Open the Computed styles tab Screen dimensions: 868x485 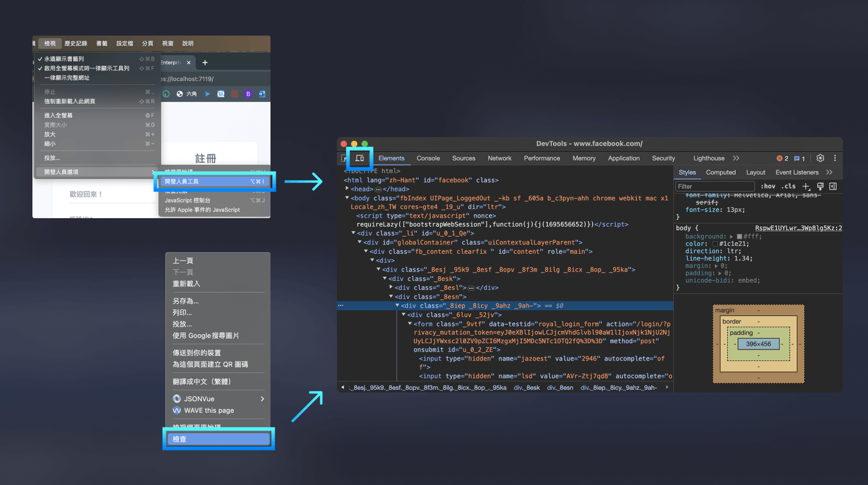point(720,172)
